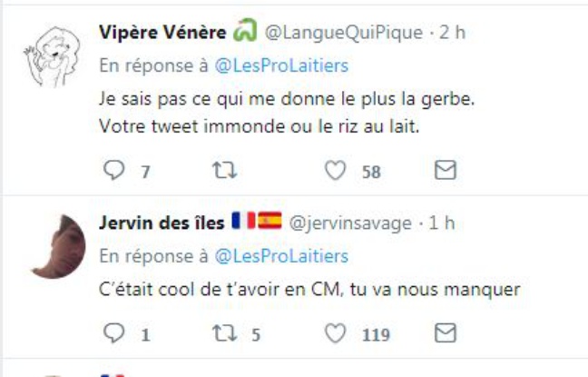Open tweet text about CM manquer

[308, 290]
